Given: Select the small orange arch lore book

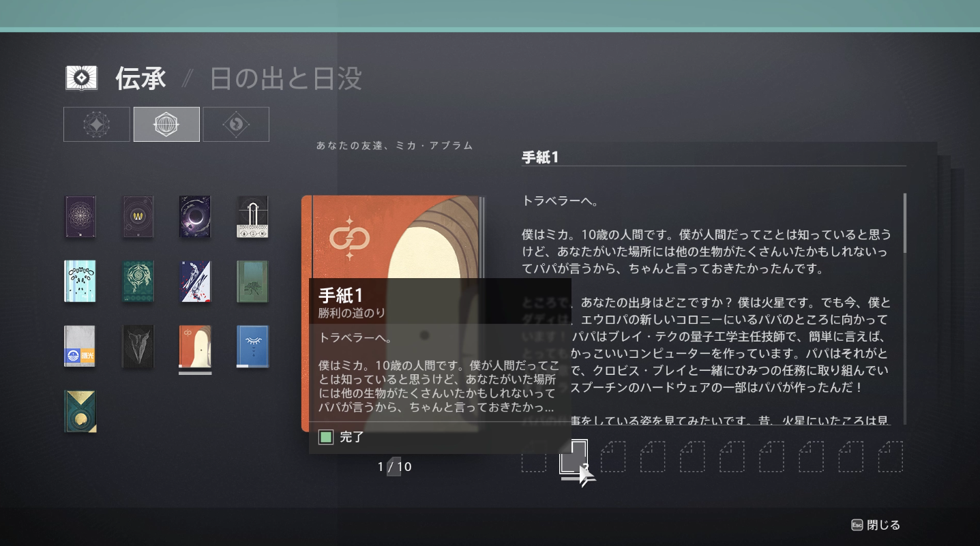Looking at the screenshot, I should (195, 346).
